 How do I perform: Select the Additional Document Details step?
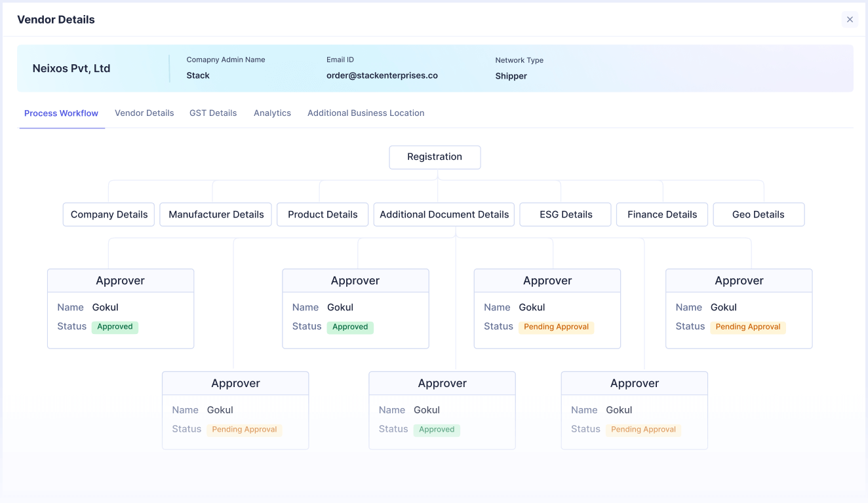444,214
